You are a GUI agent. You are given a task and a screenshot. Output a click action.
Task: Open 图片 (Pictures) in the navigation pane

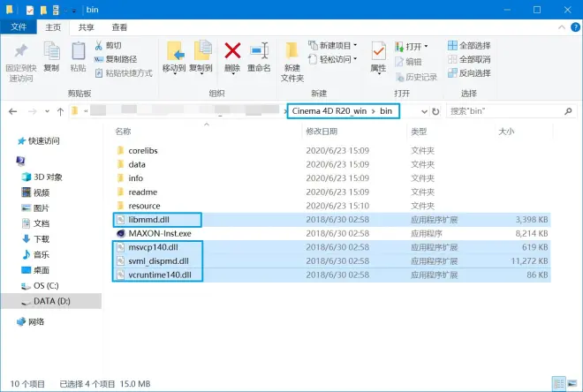pos(35,208)
